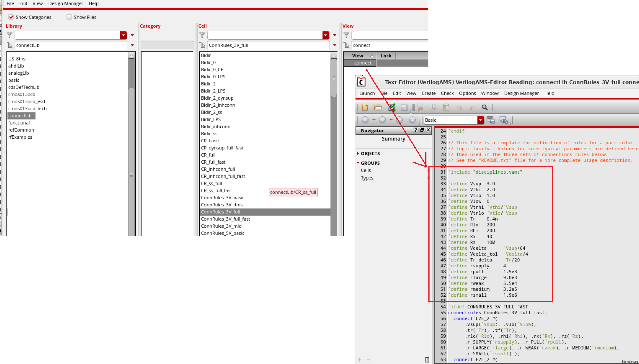The height and width of the screenshot is (364, 639).
Task: Click the Library filter funnel icon
Action: [x=9, y=35]
